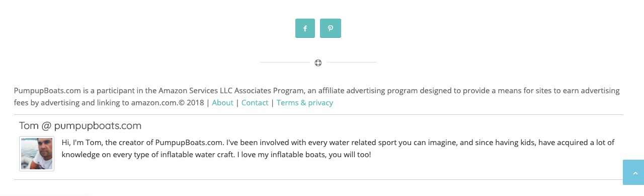This screenshot has width=644, height=196.
Task: Click Tom's author photo thumbnail
Action: [37, 154]
